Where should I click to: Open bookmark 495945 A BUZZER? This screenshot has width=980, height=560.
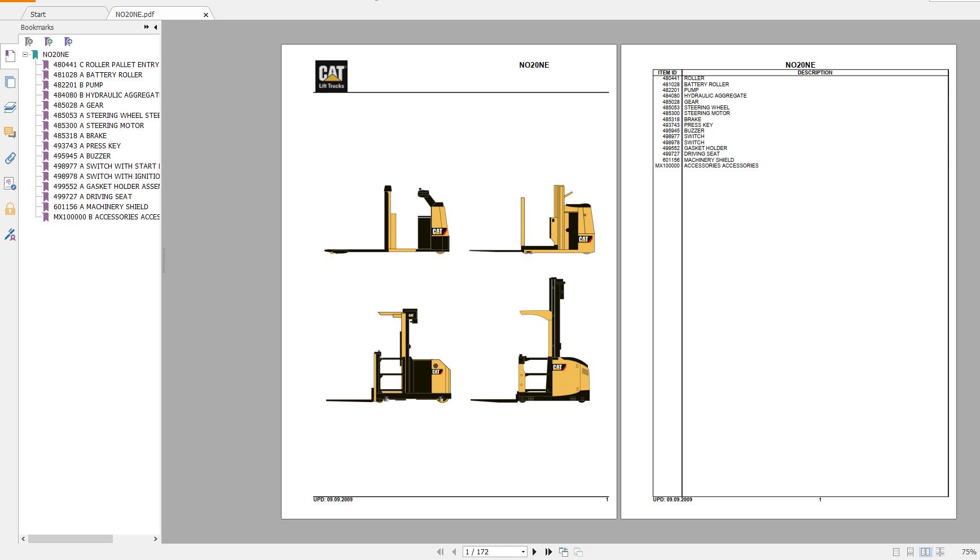click(x=82, y=156)
